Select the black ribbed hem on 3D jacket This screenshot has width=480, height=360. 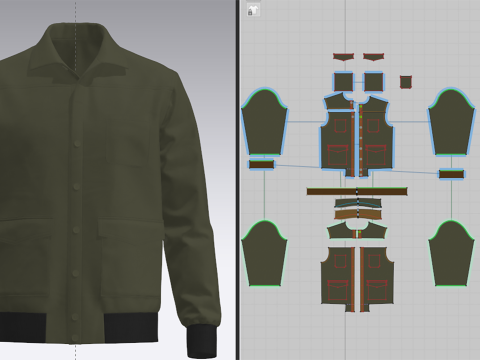[131, 327]
